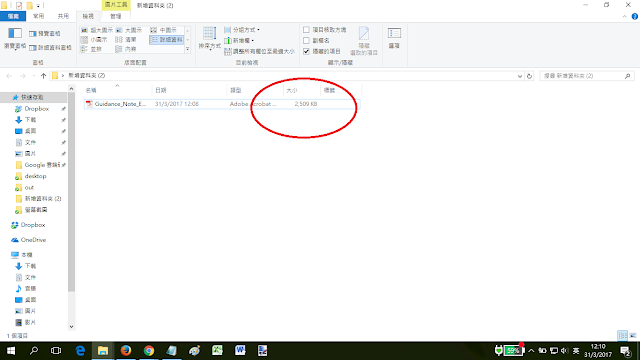The width and height of the screenshot is (640, 360).
Task: Click 調整所有欄位至最適大小 size all columns to fit
Action: pos(259,51)
